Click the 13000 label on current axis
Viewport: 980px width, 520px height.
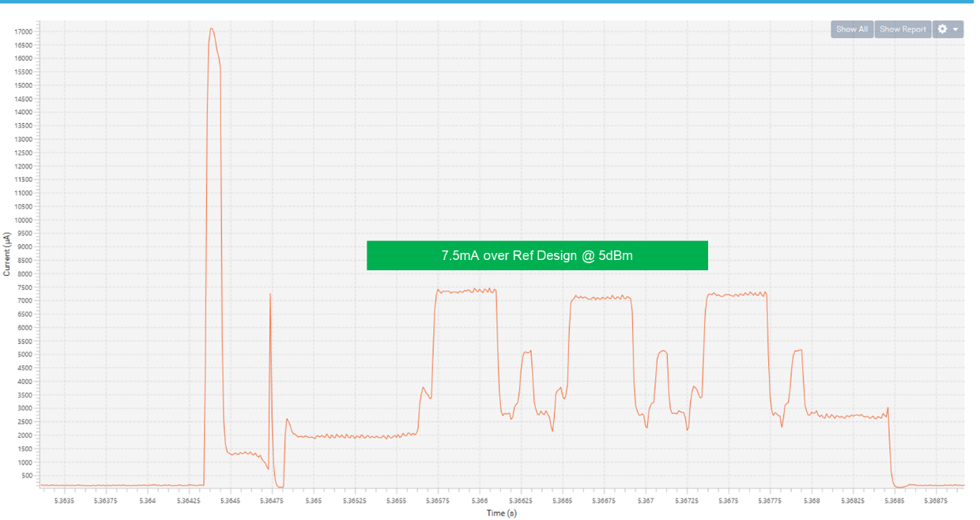pos(23,139)
